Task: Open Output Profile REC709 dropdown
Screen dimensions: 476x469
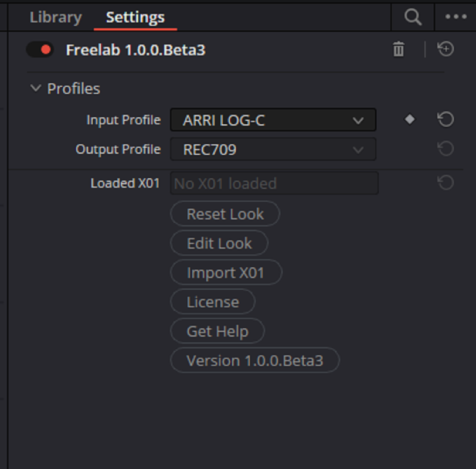Action: point(273,149)
